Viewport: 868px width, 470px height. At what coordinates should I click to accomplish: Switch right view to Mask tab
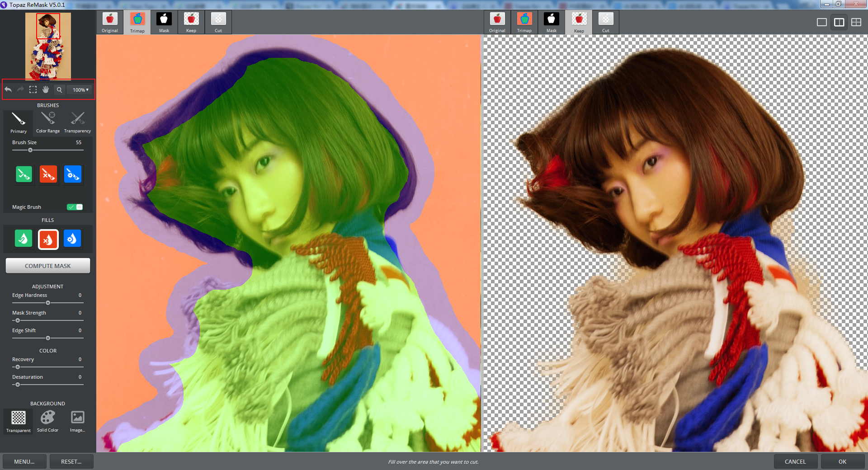(x=552, y=22)
